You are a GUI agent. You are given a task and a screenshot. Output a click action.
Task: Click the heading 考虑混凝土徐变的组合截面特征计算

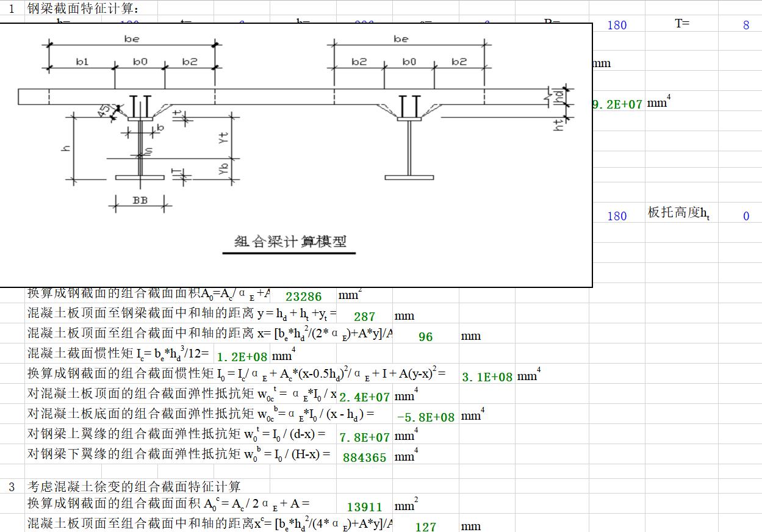(134, 486)
